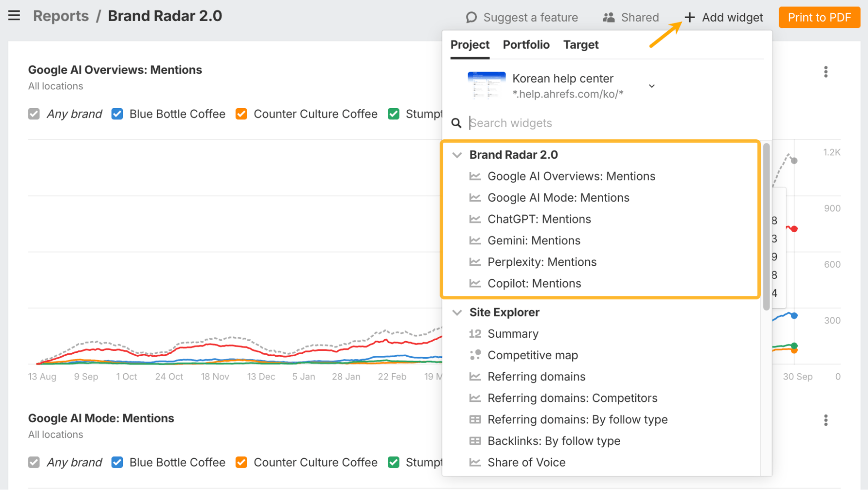Collapse the Site Explorer widget group
The height and width of the screenshot is (490, 868).
click(x=457, y=312)
